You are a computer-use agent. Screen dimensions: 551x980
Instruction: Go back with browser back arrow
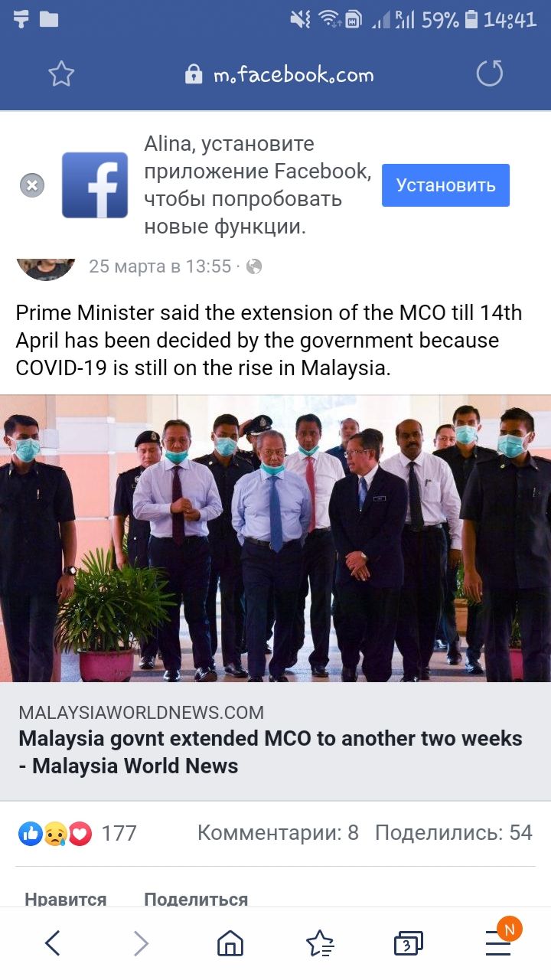click(52, 943)
